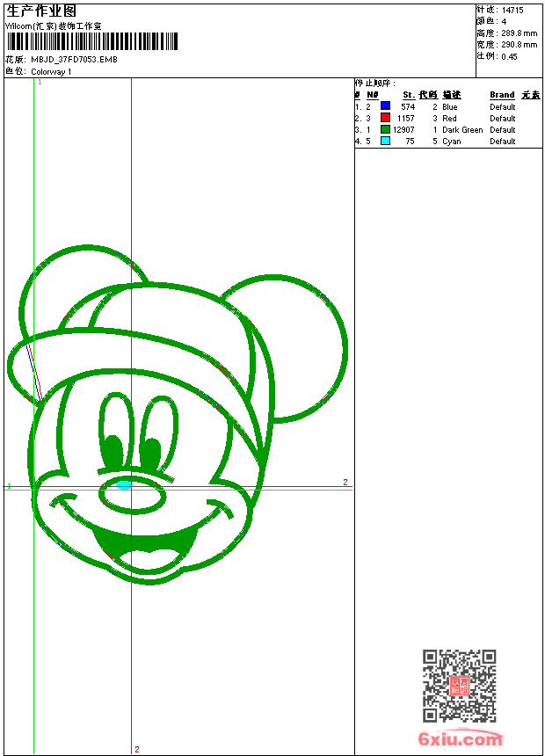
Task: Click the QR code image
Action: (x=459, y=686)
